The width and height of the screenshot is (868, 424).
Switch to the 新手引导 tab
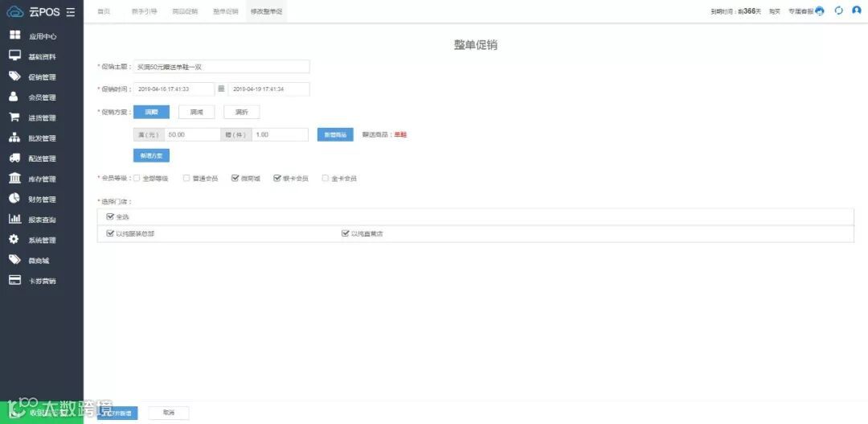pyautogui.click(x=145, y=11)
